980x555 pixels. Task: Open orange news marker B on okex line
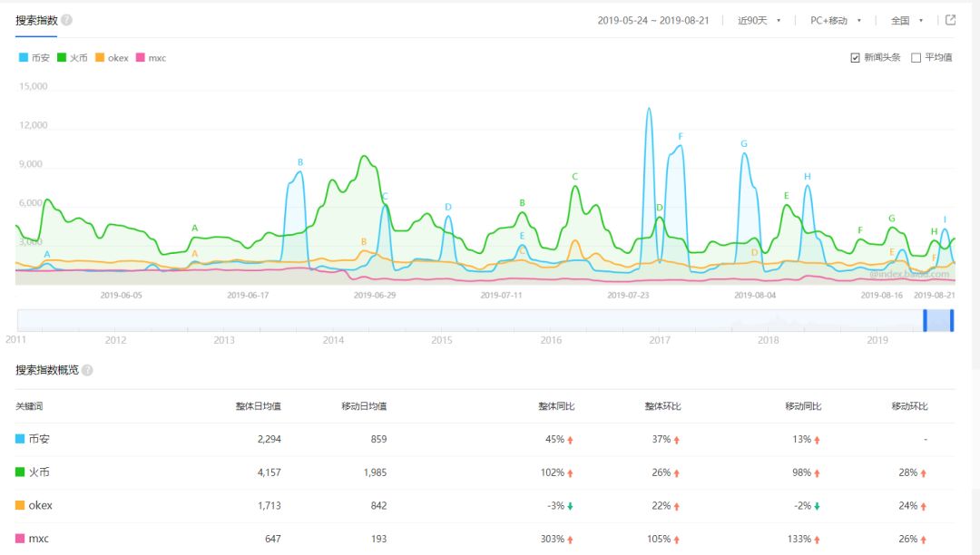364,241
